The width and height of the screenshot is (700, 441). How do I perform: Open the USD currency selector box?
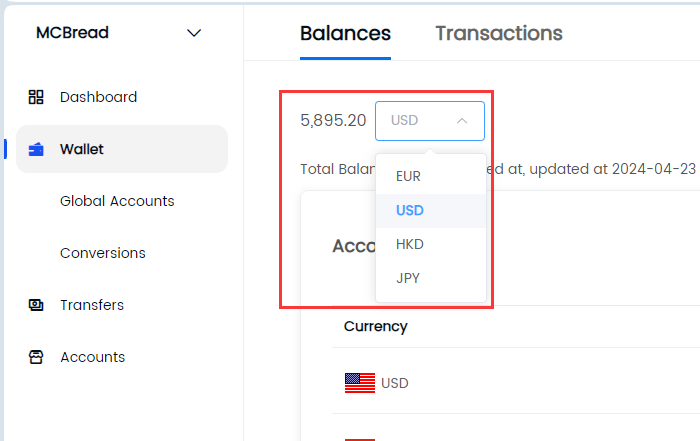coord(429,121)
